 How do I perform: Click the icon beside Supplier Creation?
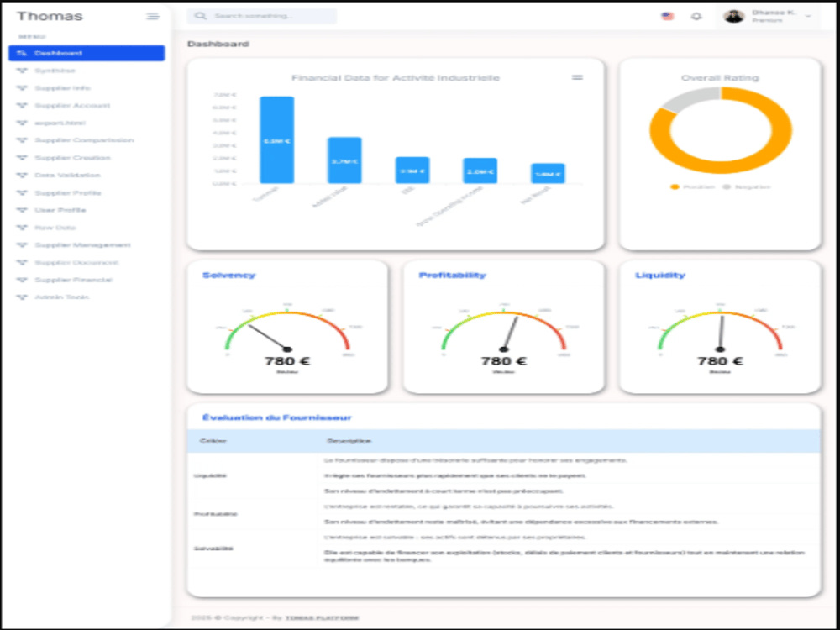pyautogui.click(x=22, y=158)
